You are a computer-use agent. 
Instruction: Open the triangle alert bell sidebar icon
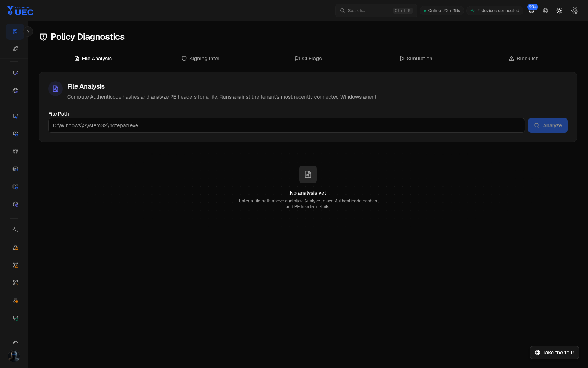[15, 247]
